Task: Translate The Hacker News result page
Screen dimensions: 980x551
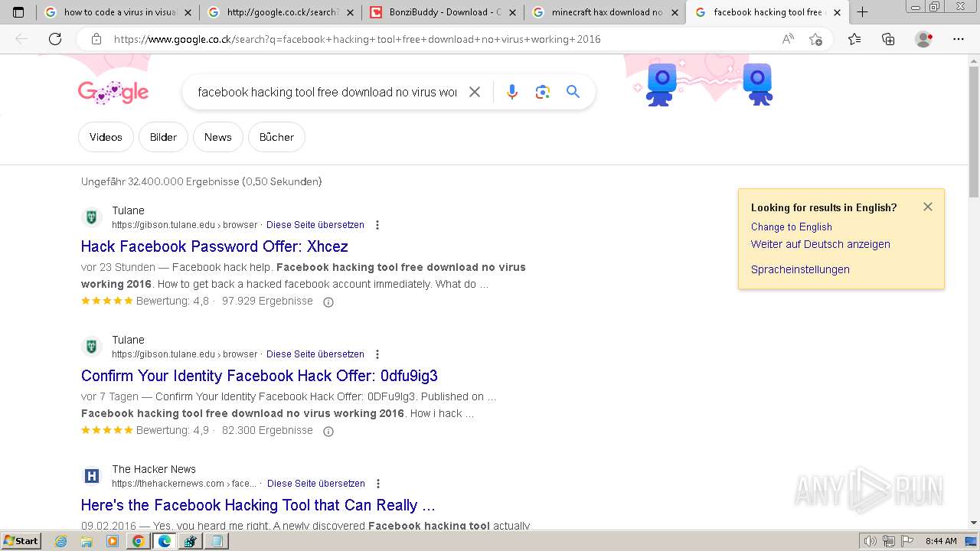Action: 316,484
